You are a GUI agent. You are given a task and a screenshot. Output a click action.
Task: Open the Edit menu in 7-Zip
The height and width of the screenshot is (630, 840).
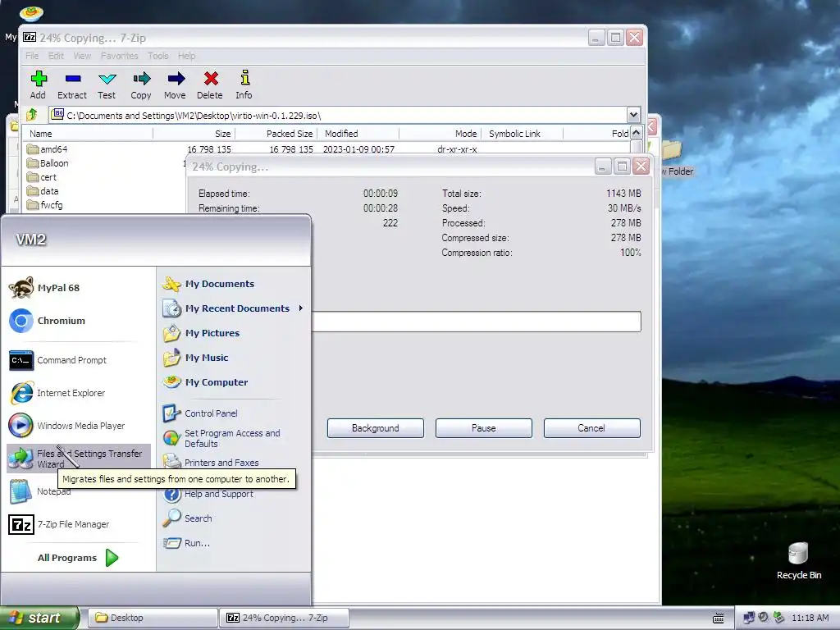(56, 56)
